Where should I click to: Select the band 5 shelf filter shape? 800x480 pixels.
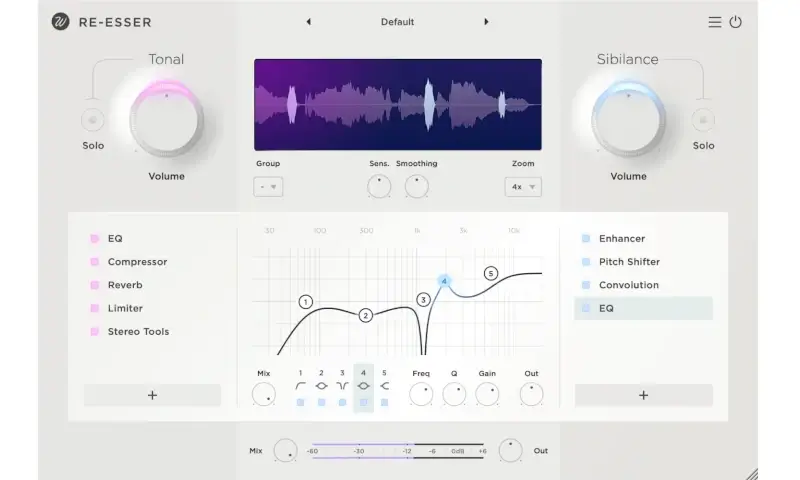point(384,385)
